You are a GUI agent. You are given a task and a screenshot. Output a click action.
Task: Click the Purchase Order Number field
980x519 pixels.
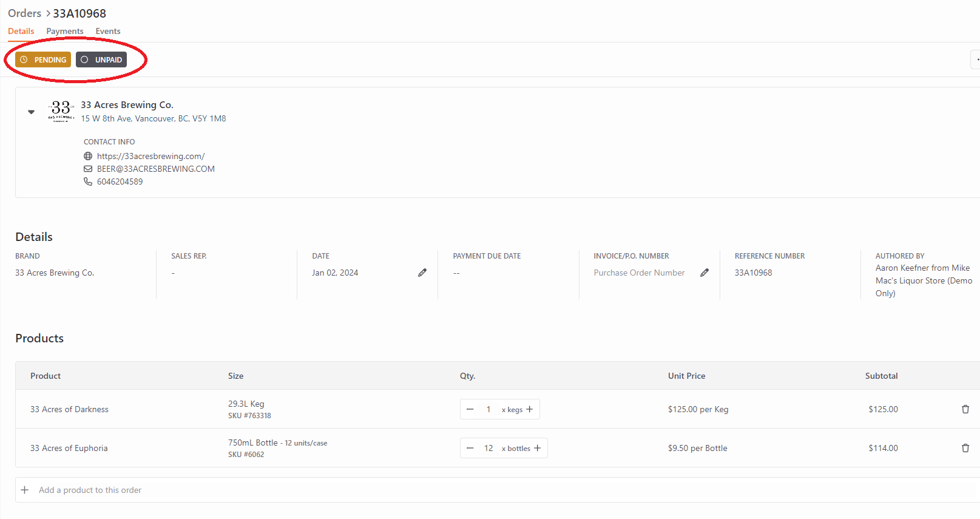click(639, 273)
